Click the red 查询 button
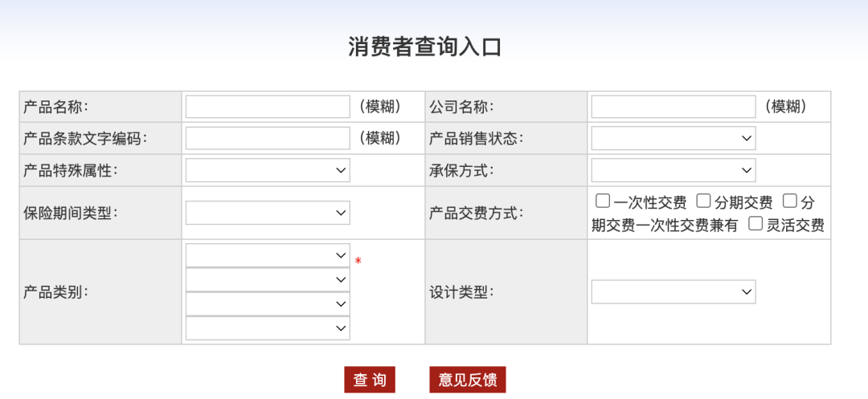 (x=370, y=380)
